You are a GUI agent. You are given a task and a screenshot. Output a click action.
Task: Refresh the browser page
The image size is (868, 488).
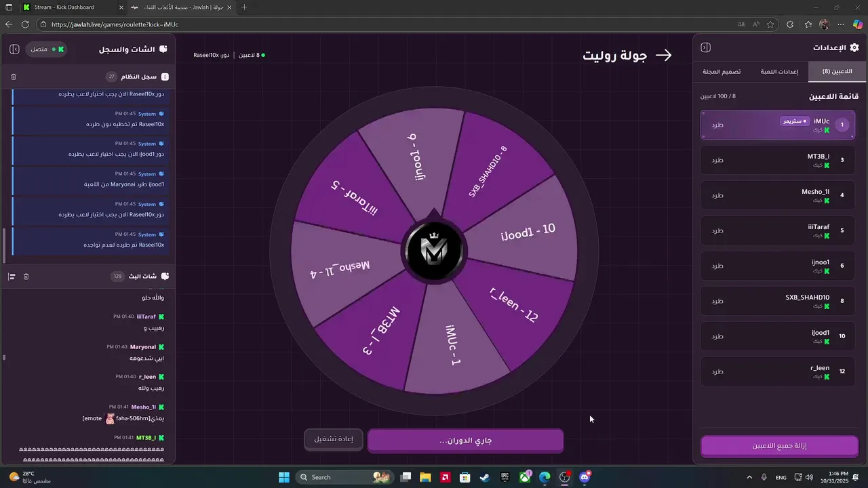(x=25, y=24)
